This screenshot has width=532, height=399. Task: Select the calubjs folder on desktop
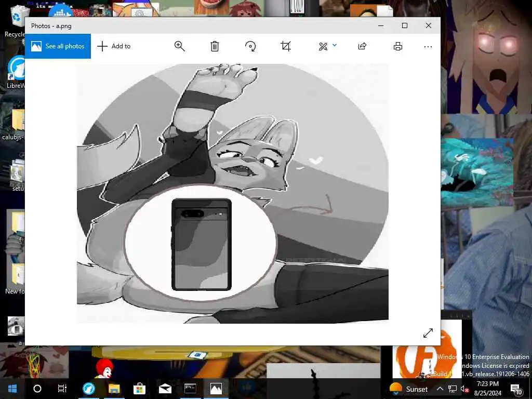(x=14, y=124)
